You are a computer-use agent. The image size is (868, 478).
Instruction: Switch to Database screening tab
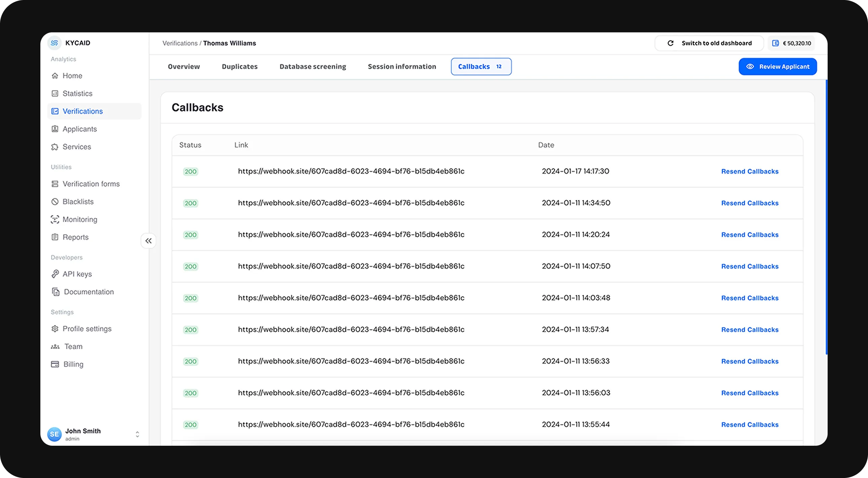(313, 66)
